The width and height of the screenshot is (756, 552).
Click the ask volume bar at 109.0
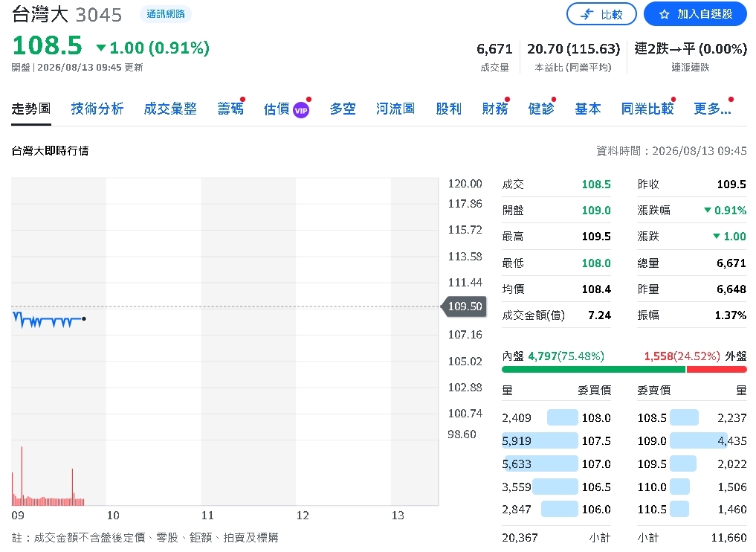698,440
